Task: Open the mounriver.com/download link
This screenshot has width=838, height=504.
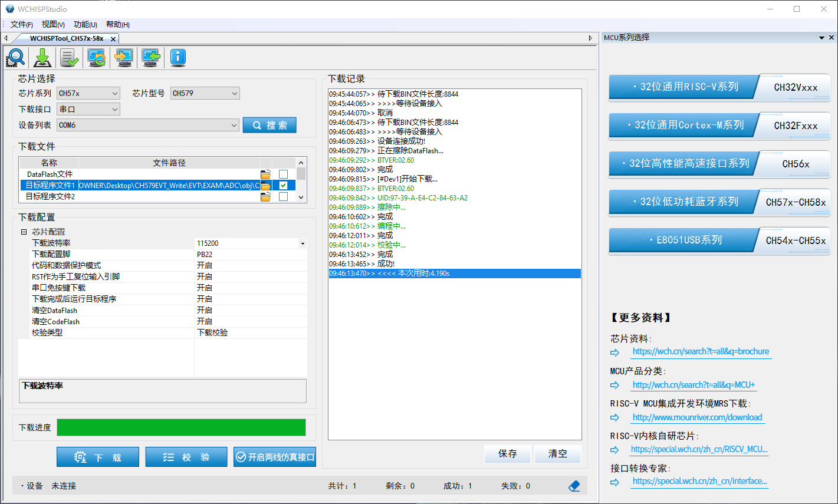Action: pos(697,417)
